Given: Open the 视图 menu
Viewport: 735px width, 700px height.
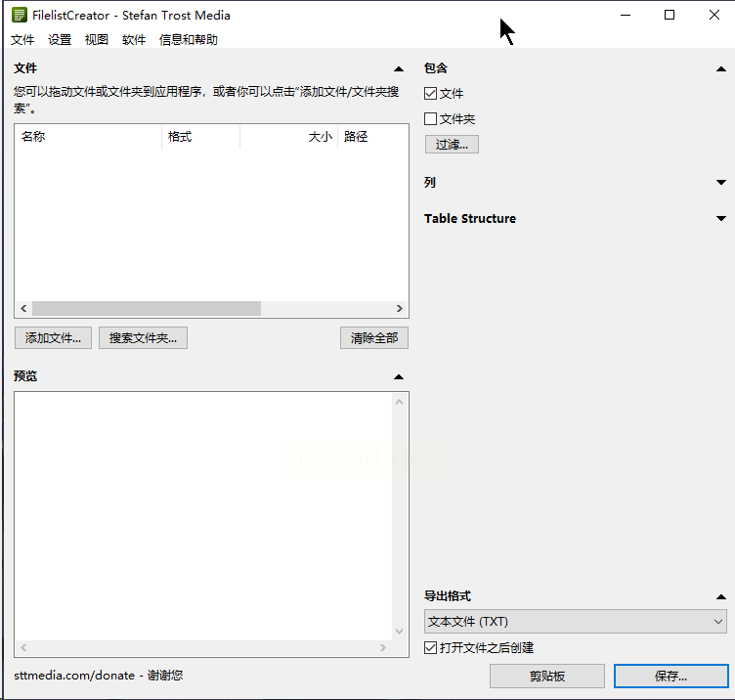Looking at the screenshot, I should click(x=97, y=40).
